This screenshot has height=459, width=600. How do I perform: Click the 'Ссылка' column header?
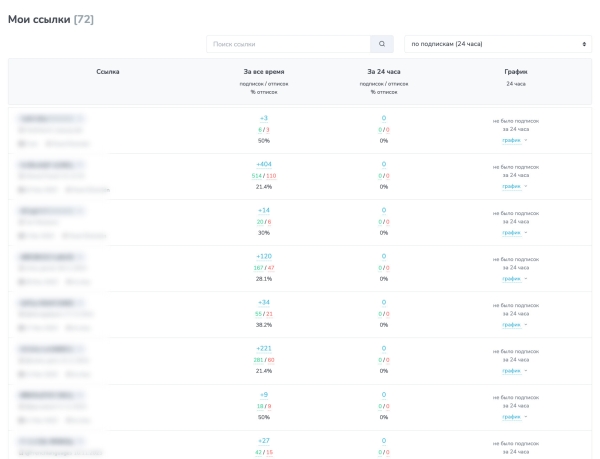(108, 72)
